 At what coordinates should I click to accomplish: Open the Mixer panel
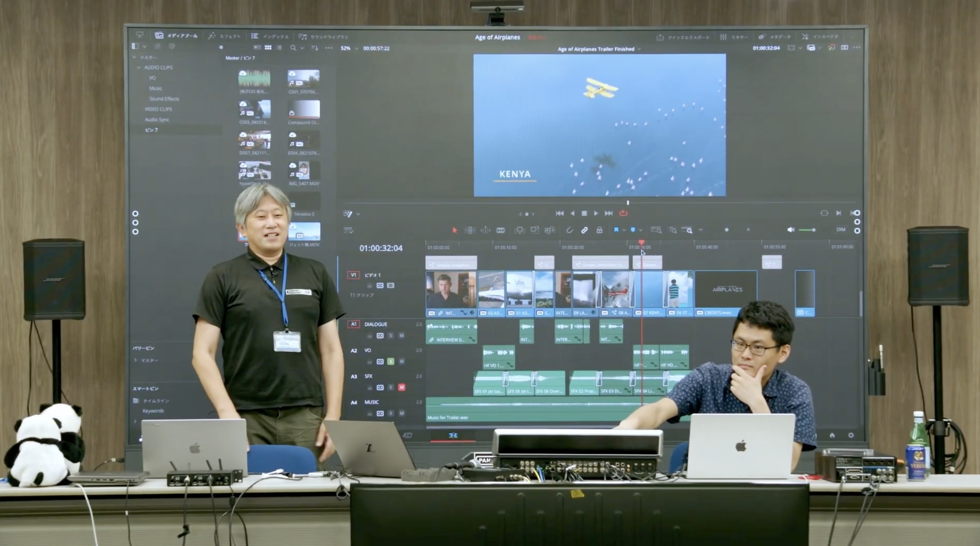point(734,37)
